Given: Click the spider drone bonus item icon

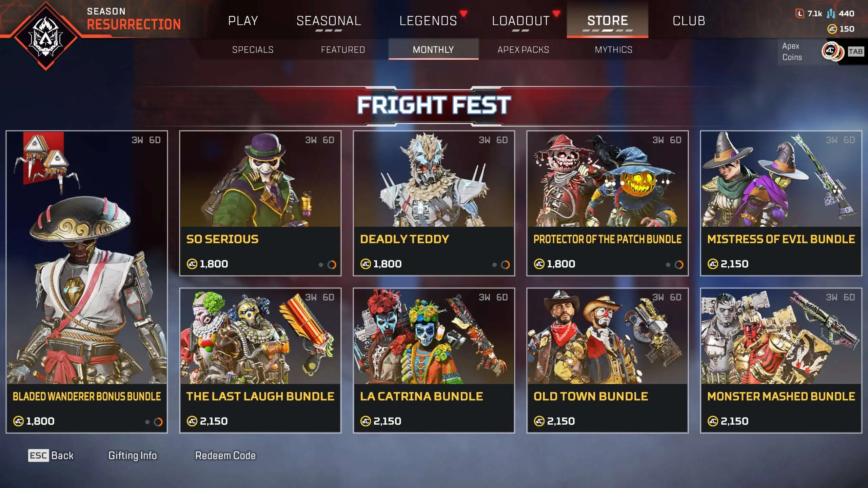Looking at the screenshot, I should point(44,159).
